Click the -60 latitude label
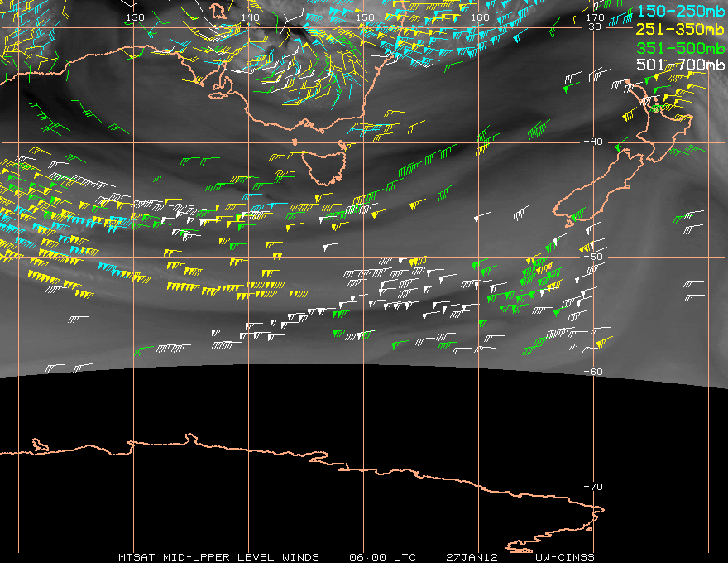728x563 pixels. point(592,372)
